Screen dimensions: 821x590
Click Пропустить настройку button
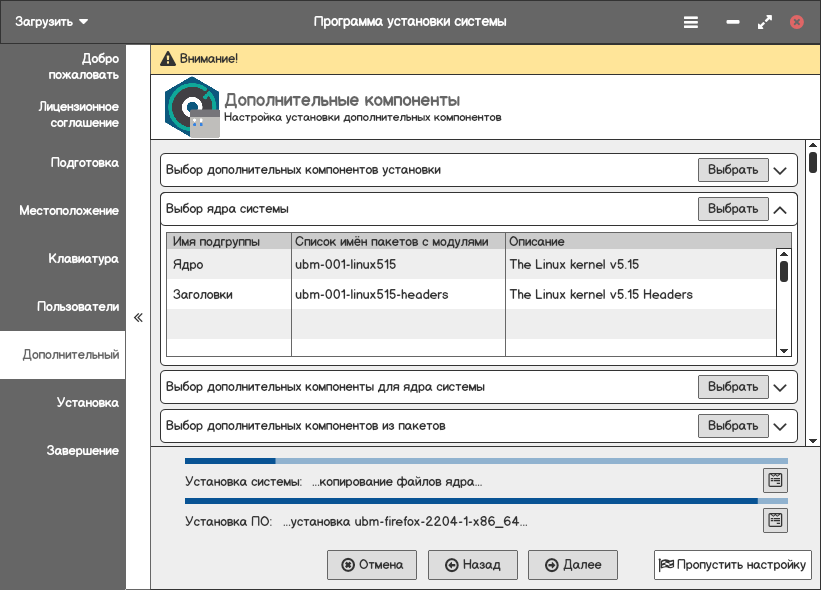733,565
